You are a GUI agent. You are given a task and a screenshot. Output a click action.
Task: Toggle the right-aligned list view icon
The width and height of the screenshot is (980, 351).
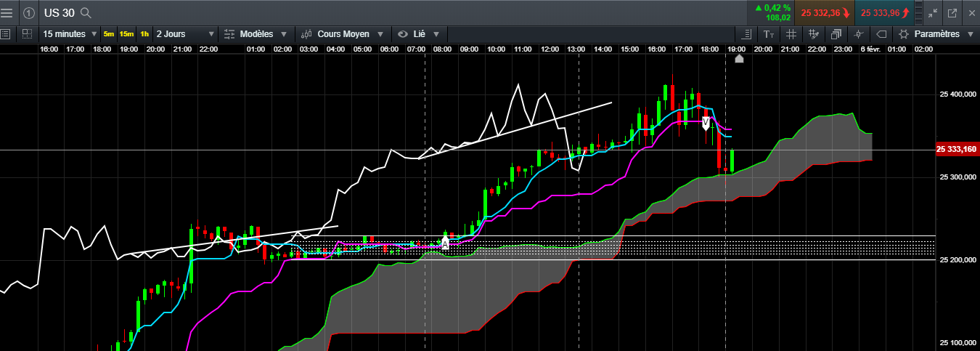746,34
